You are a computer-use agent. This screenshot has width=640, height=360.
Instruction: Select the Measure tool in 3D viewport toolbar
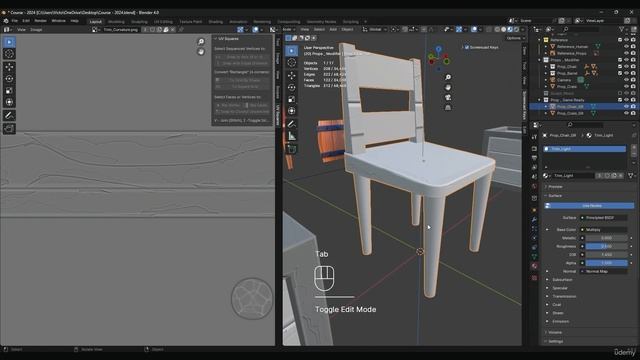(291, 136)
